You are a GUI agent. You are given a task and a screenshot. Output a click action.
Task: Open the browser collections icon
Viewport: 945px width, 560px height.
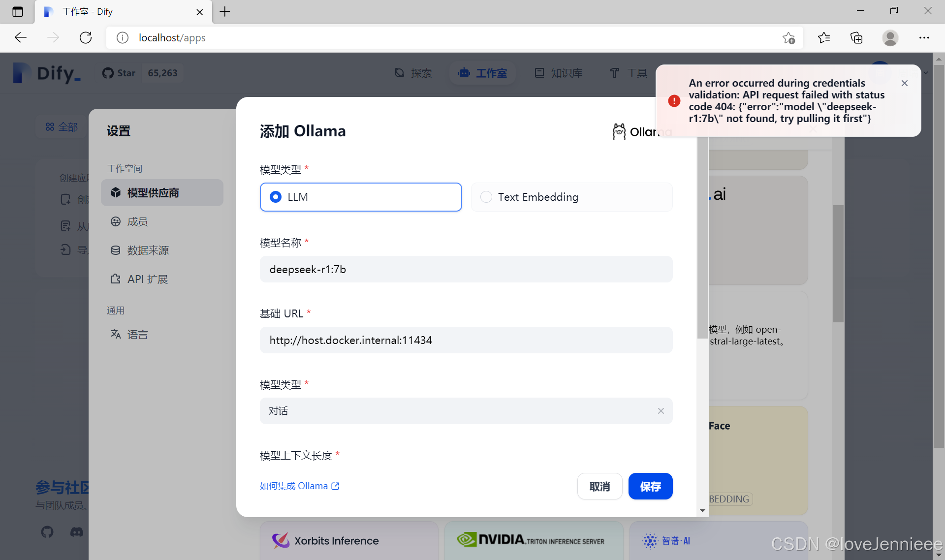point(856,37)
